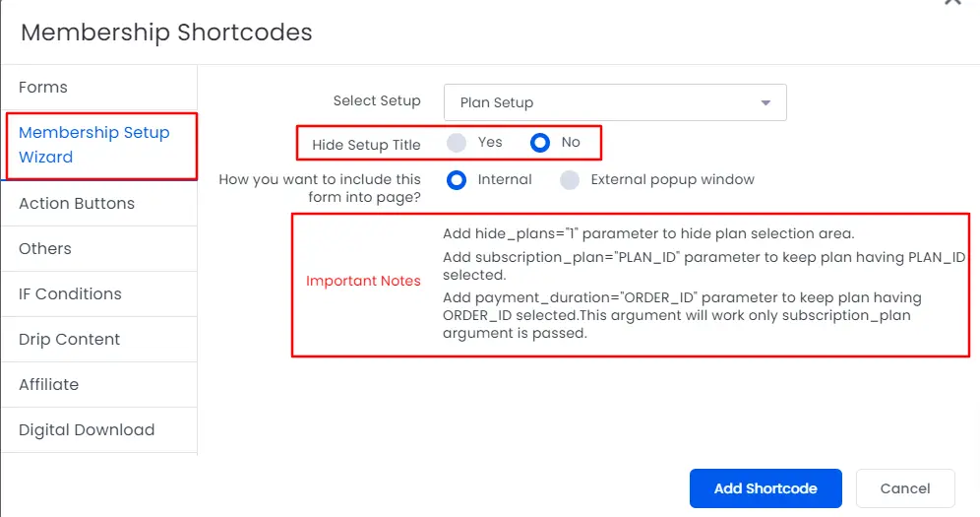The width and height of the screenshot is (980, 517).
Task: Select External popup window option
Action: pos(570,180)
